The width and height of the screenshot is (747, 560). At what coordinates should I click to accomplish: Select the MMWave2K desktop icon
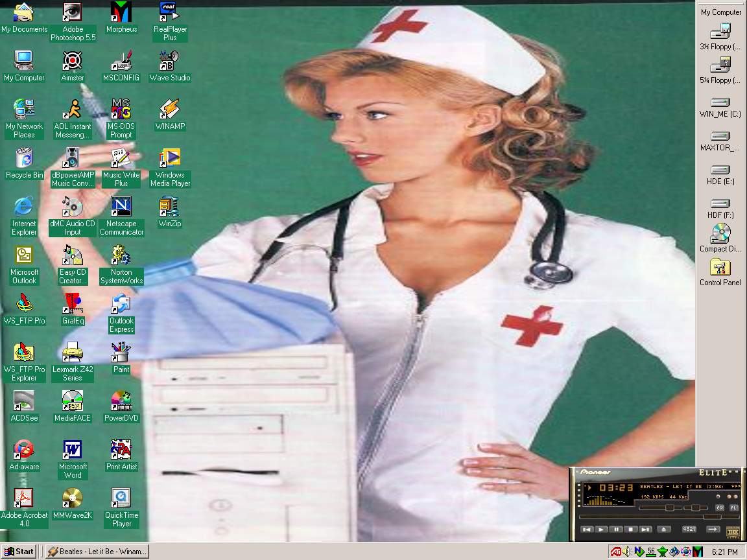pyautogui.click(x=73, y=504)
